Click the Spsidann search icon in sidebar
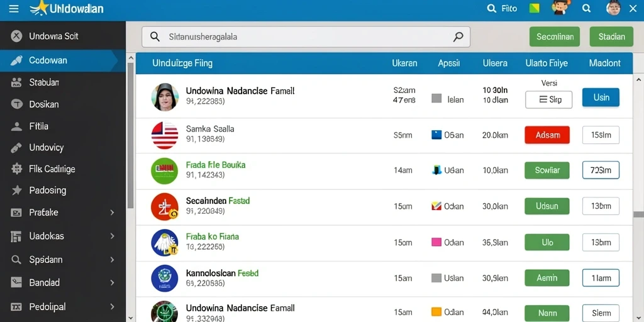Viewport: 644px width, 322px height. pyautogui.click(x=16, y=260)
